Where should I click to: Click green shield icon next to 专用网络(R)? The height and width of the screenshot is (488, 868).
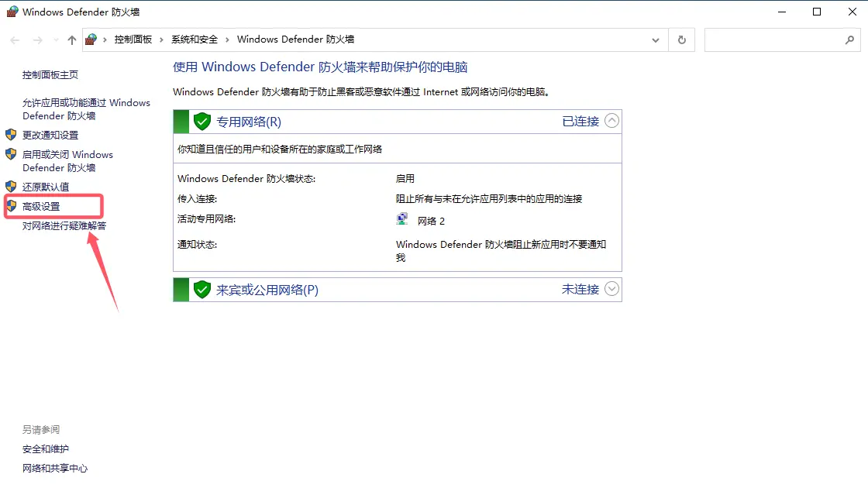point(202,122)
